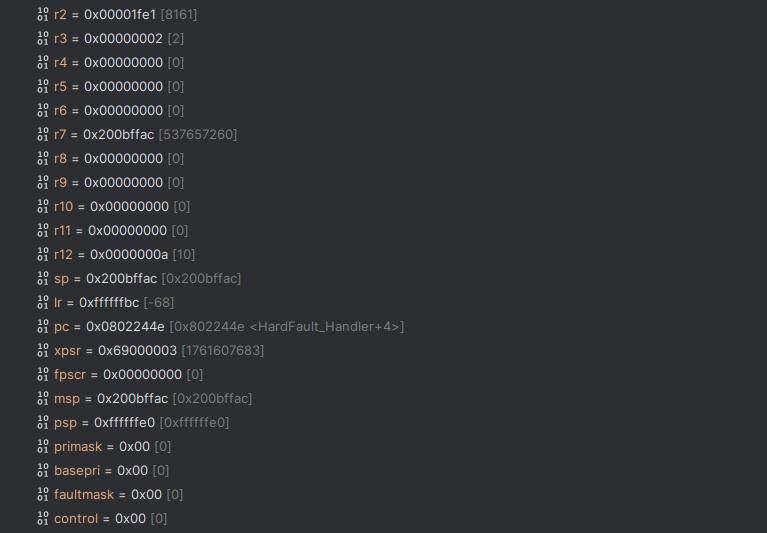Click the binary icon next to control
The image size is (767, 533).
click(x=42, y=518)
